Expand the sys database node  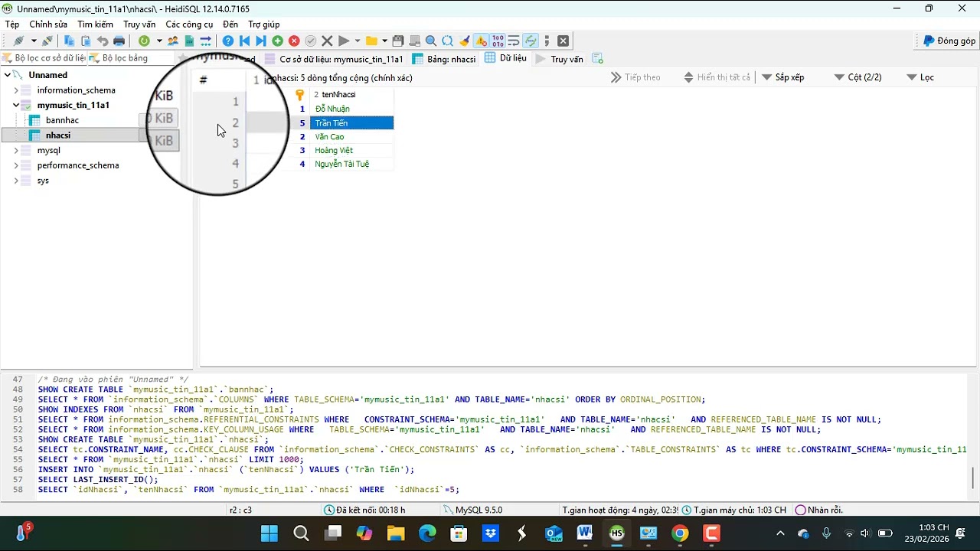click(x=16, y=181)
